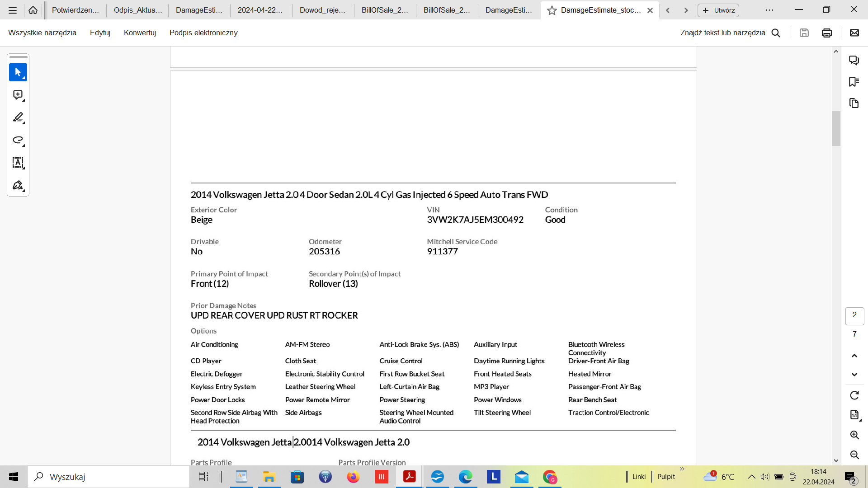Open Adobe Acrobat taskbar icon
The height and width of the screenshot is (488, 868).
(409, 477)
